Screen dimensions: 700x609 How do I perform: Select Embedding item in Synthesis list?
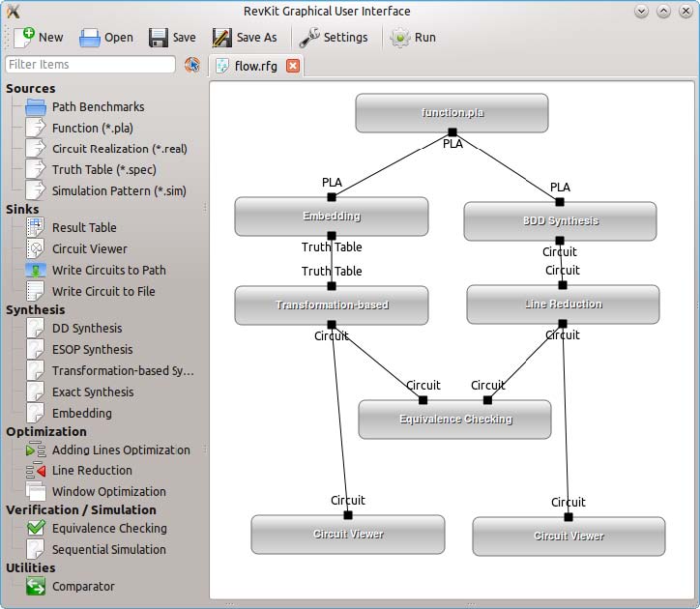pos(82,414)
